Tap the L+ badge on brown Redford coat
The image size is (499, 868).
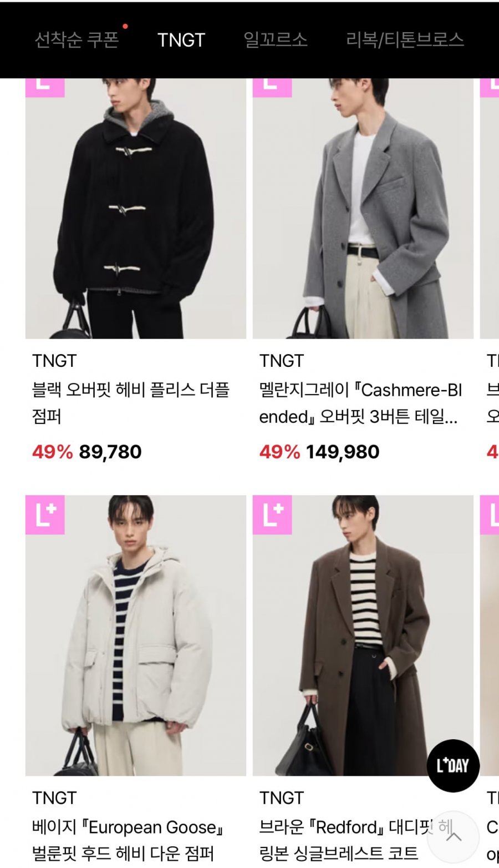272,514
